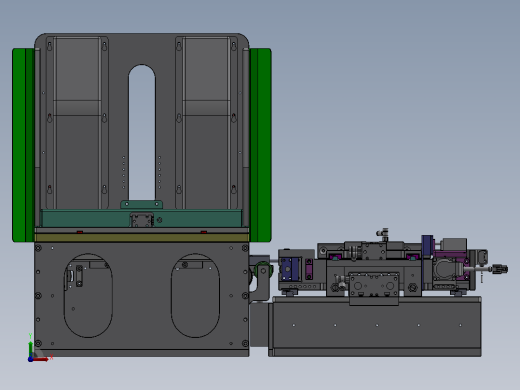520x390 pixels.
Task: Select the left green side guard panel
Action: (23, 145)
